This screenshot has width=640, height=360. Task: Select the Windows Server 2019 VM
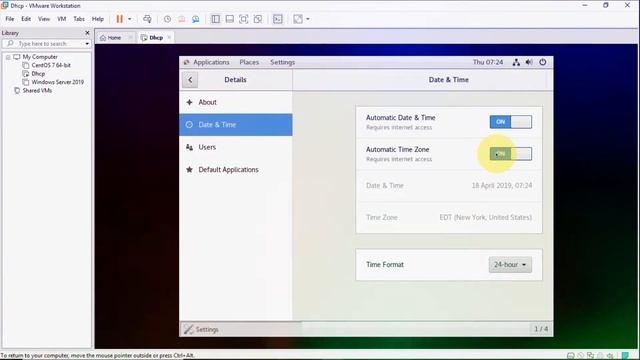click(58, 82)
